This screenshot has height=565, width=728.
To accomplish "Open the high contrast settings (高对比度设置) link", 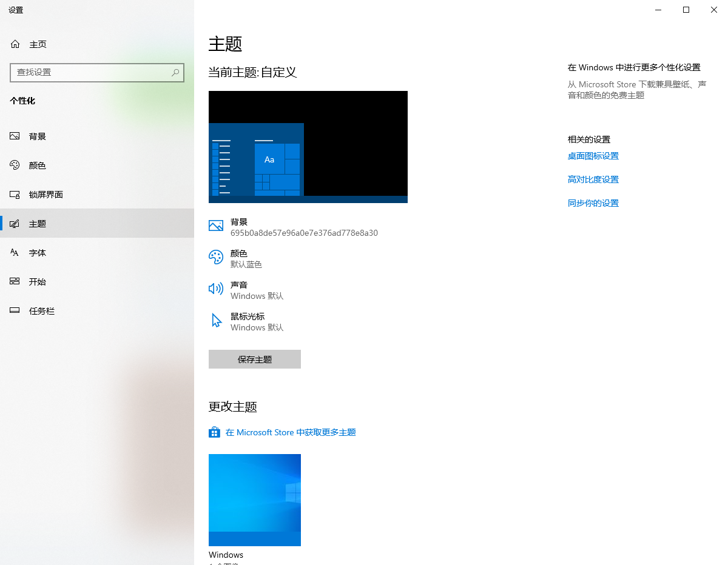I will (593, 179).
